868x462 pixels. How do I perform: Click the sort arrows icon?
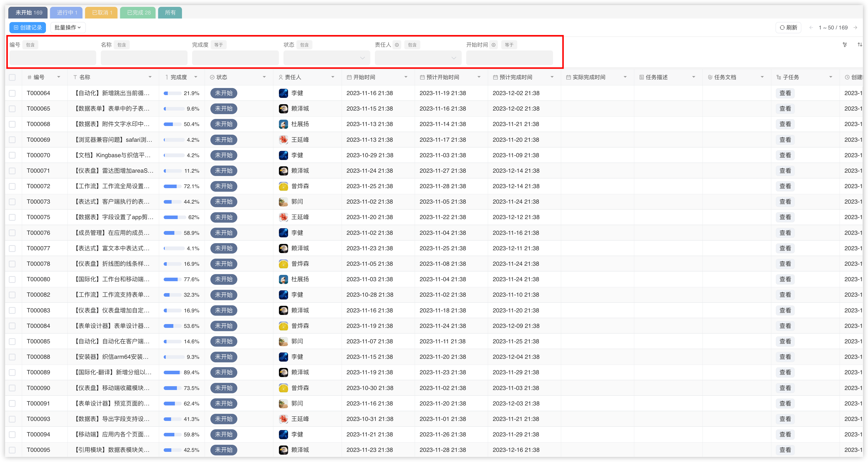[860, 44]
